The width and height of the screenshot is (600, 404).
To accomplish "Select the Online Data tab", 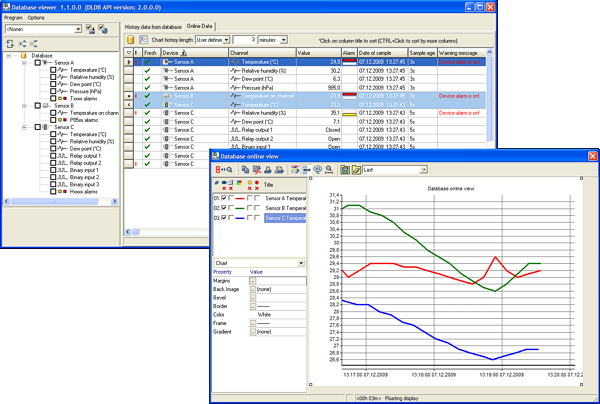I will pos(199,26).
